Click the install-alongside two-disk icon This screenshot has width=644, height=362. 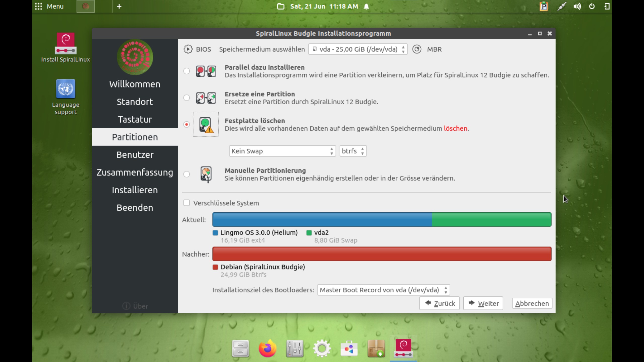[x=206, y=71]
